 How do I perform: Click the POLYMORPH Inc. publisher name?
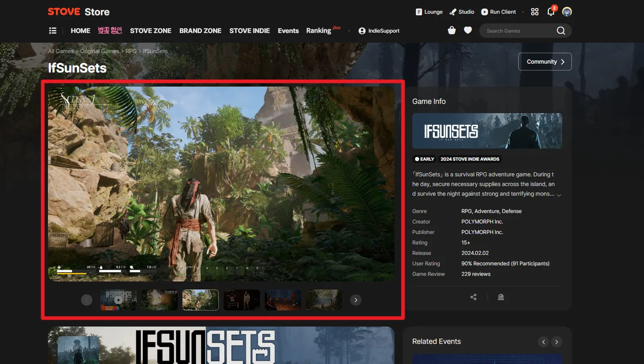[x=482, y=232]
